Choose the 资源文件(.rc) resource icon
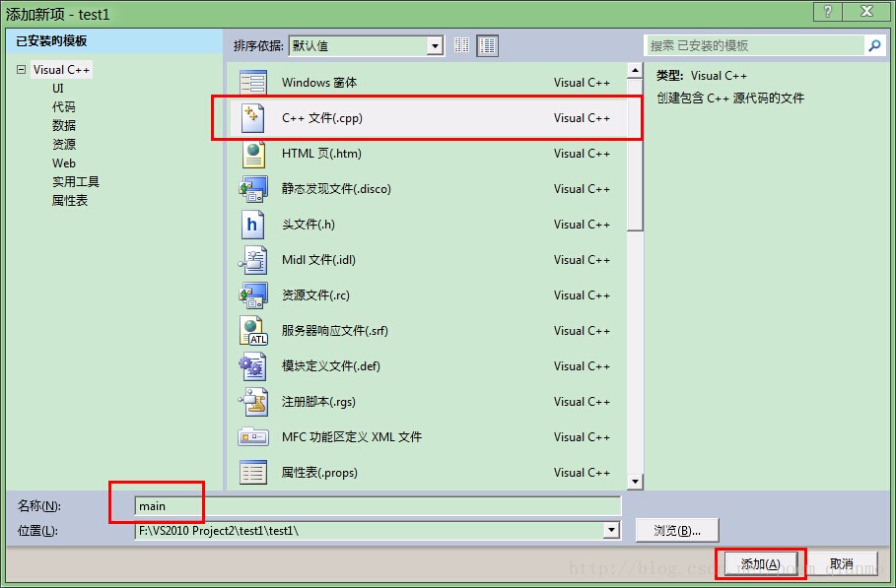This screenshot has height=588, width=896. [253, 295]
